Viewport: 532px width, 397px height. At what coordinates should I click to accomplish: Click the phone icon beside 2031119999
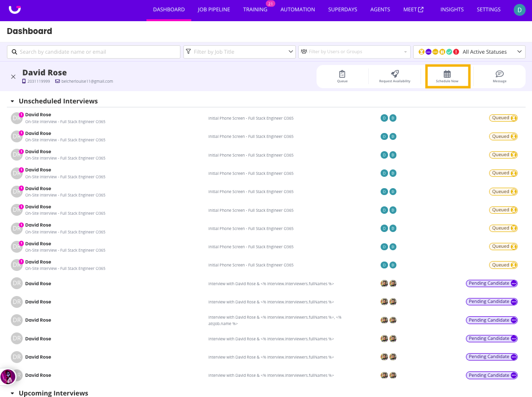coord(24,81)
